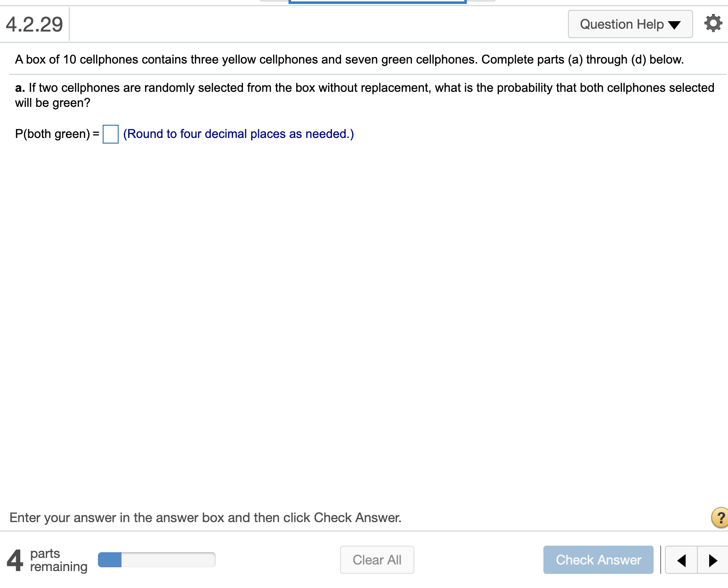Viewport: 728px width, 588px height.
Task: Advance to the next part with the forward arrow
Action: point(712,560)
